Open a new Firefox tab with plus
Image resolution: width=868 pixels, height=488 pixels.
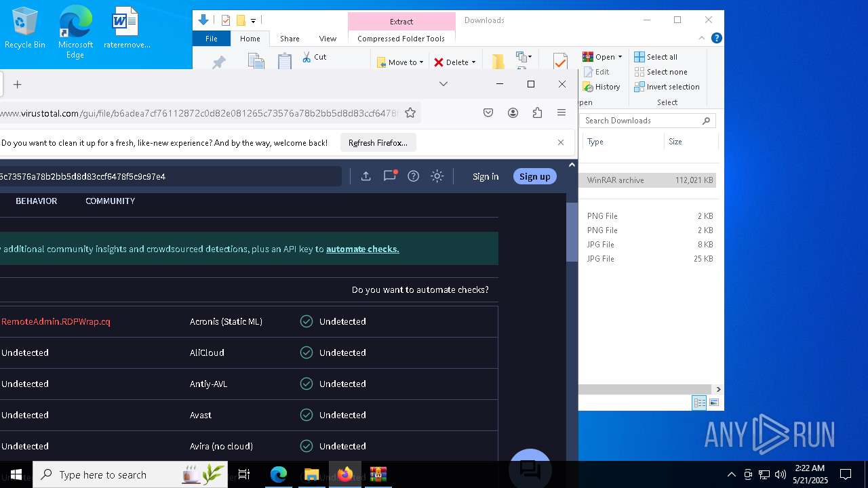[x=18, y=84]
